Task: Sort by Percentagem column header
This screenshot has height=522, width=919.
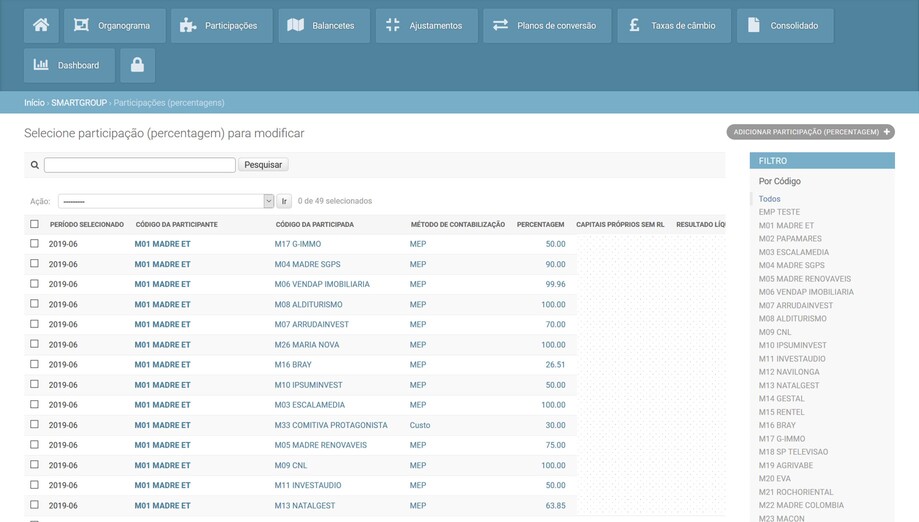Action: (x=540, y=224)
